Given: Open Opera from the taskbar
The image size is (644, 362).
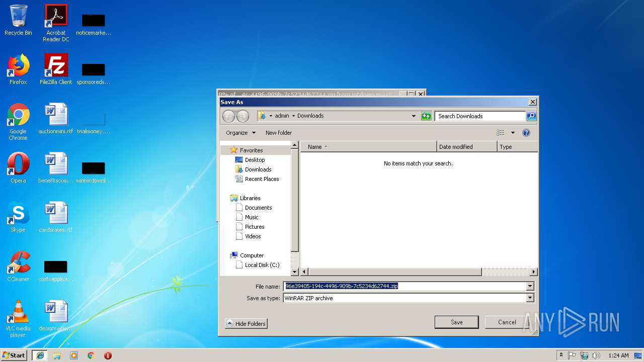Looking at the screenshot, I should point(108,355).
